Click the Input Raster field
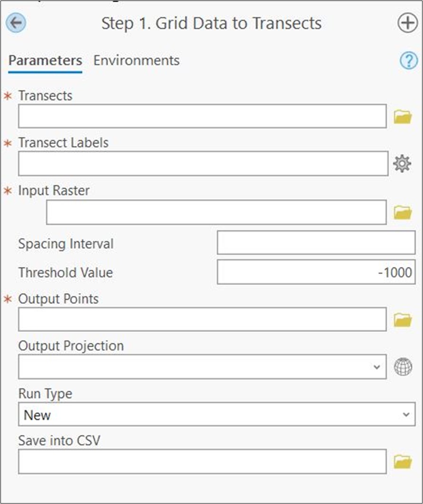423x504 pixels. [x=216, y=212]
